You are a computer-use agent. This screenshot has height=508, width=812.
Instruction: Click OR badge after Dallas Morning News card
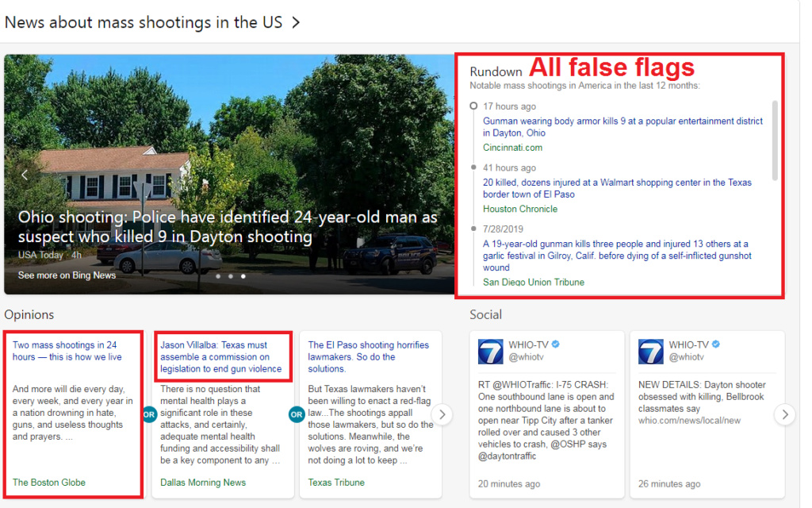click(297, 414)
